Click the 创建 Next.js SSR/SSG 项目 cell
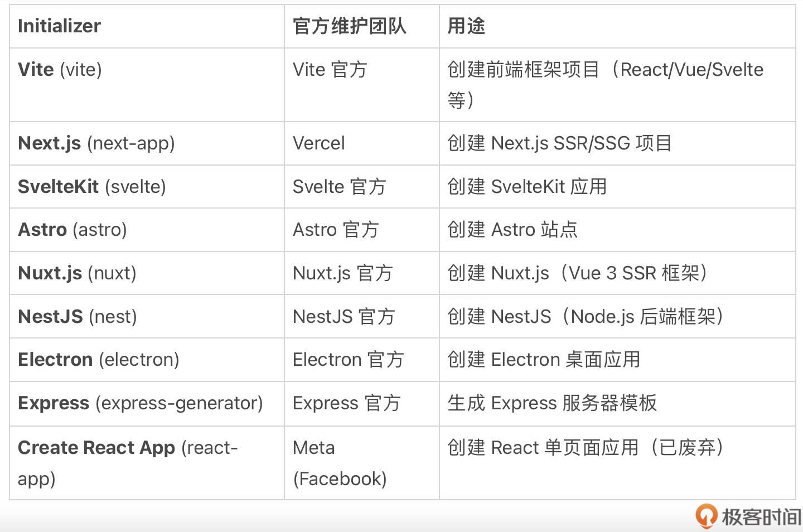This screenshot has width=803, height=532. click(x=560, y=143)
